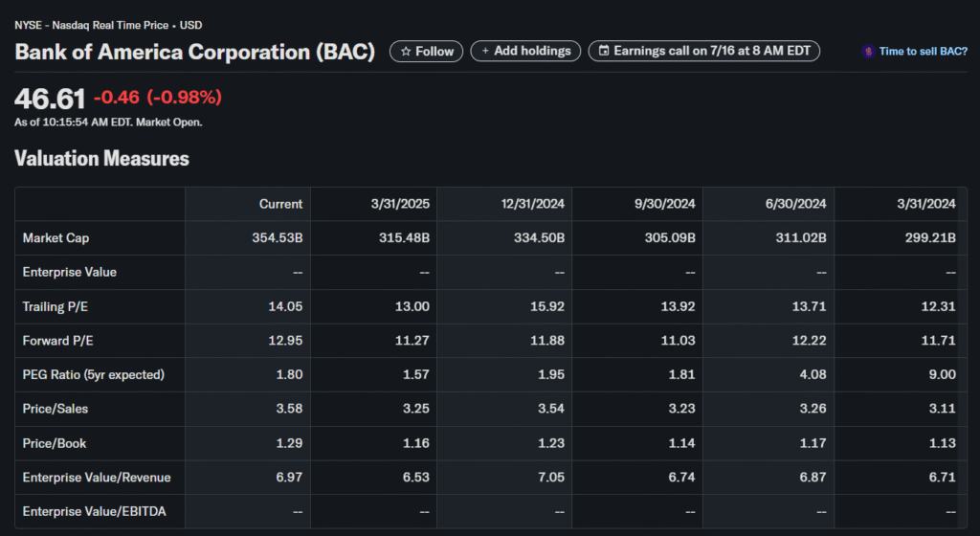Click trailing P/E value 12.31
Viewport: 980px width, 536px height.
[x=938, y=306]
